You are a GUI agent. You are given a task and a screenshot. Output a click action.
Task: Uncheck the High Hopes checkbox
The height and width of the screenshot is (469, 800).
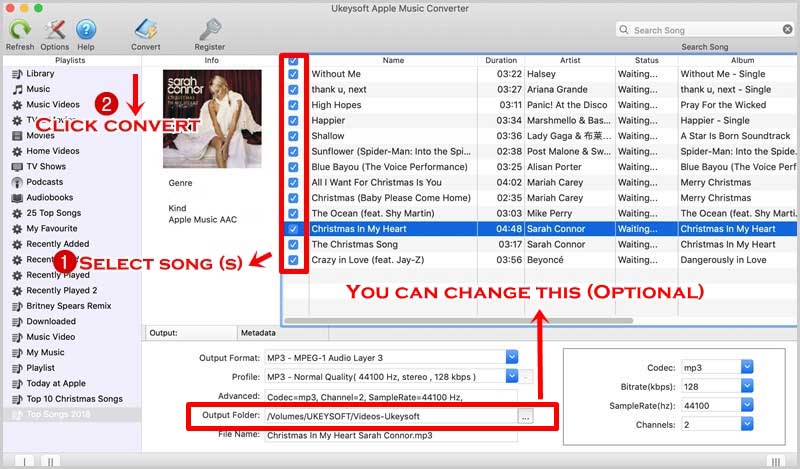[x=293, y=105]
